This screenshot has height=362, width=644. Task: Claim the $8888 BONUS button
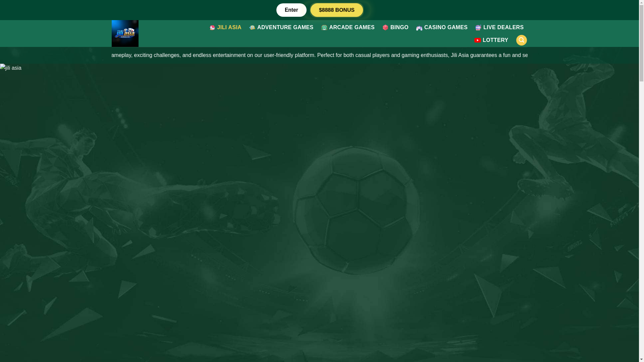tap(336, 10)
